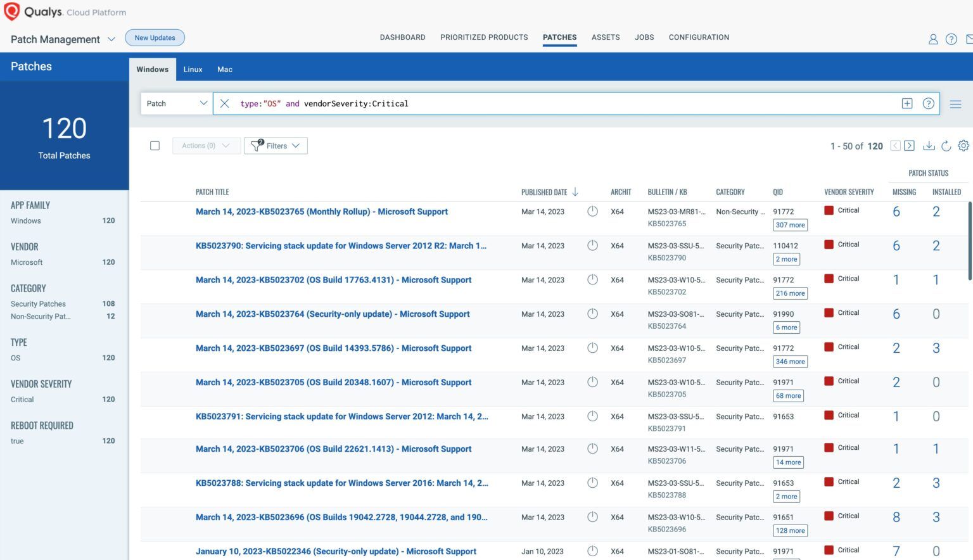Click the clock icon beside KB5023790
The image size is (973, 560).
click(x=593, y=245)
